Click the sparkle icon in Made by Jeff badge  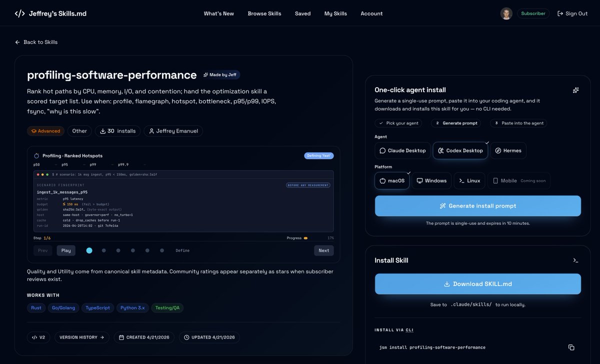pyautogui.click(x=205, y=75)
